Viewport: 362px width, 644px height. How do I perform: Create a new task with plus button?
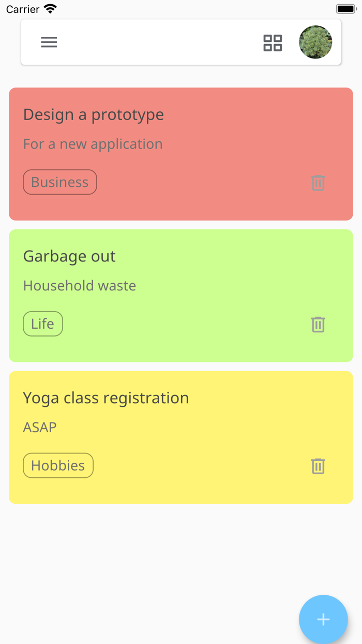[x=323, y=619]
